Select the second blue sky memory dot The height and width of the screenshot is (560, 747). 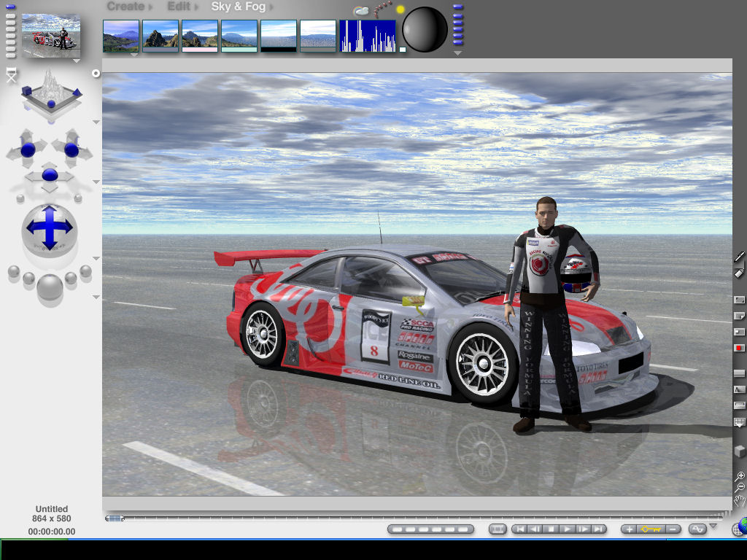[458, 16]
